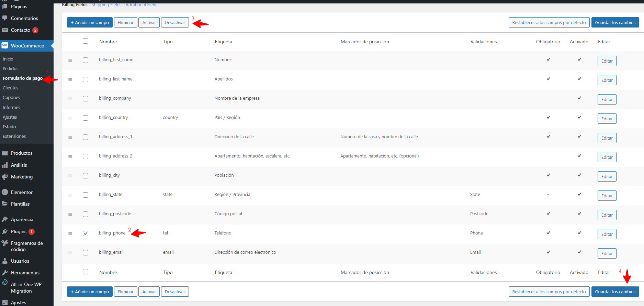Click Editar for billing_state row
The image size is (644, 306).
[x=607, y=196]
